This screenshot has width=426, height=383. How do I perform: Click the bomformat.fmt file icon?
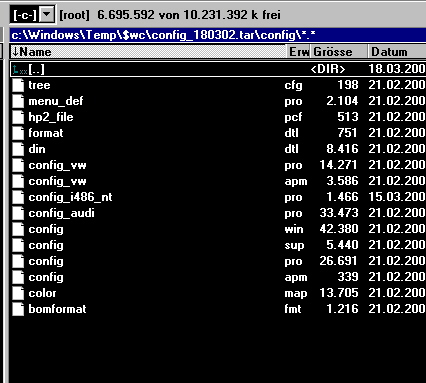click(18, 309)
